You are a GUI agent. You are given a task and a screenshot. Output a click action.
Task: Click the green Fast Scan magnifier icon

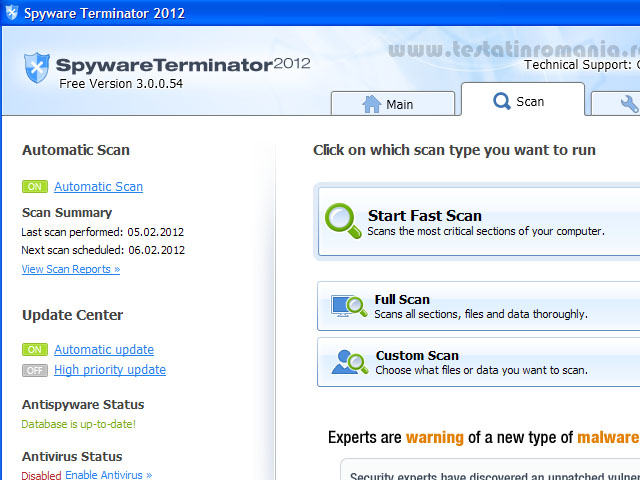coord(343,221)
